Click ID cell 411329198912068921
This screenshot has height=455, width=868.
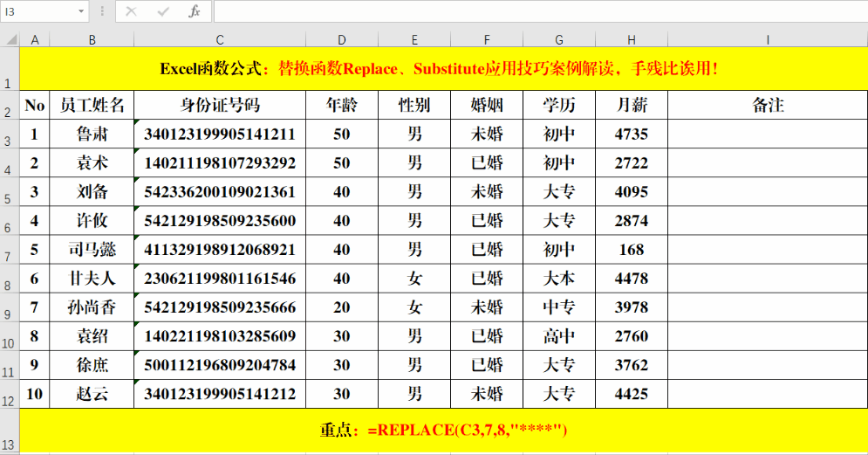pyautogui.click(x=220, y=250)
